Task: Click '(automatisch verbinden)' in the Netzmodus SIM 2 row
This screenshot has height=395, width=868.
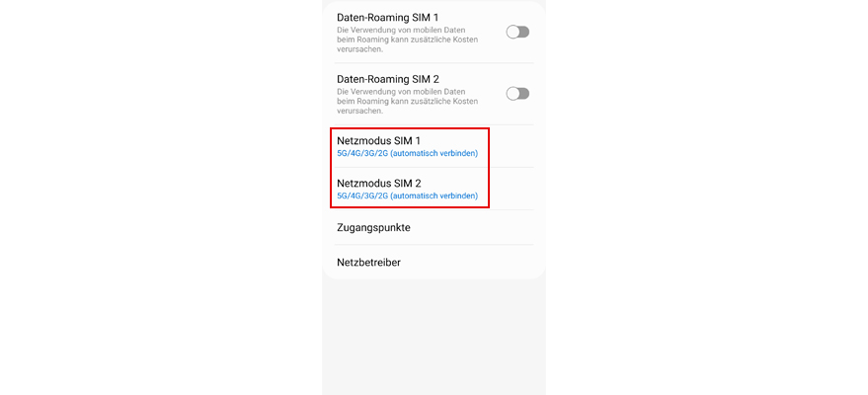Action: coord(434,196)
